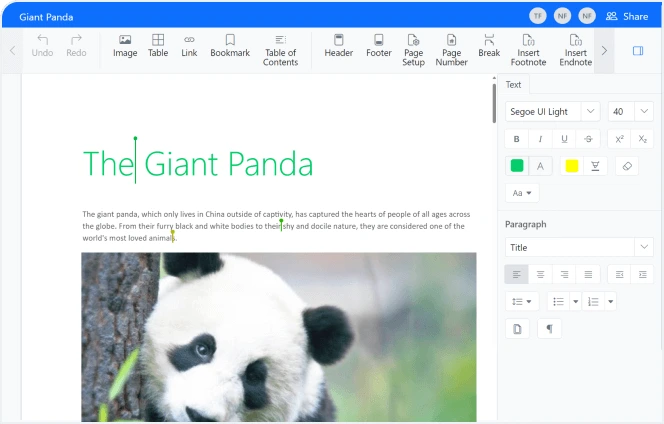Open the Title paragraph style dropdown
Viewport: 664px width, 424px height.
[579, 247]
